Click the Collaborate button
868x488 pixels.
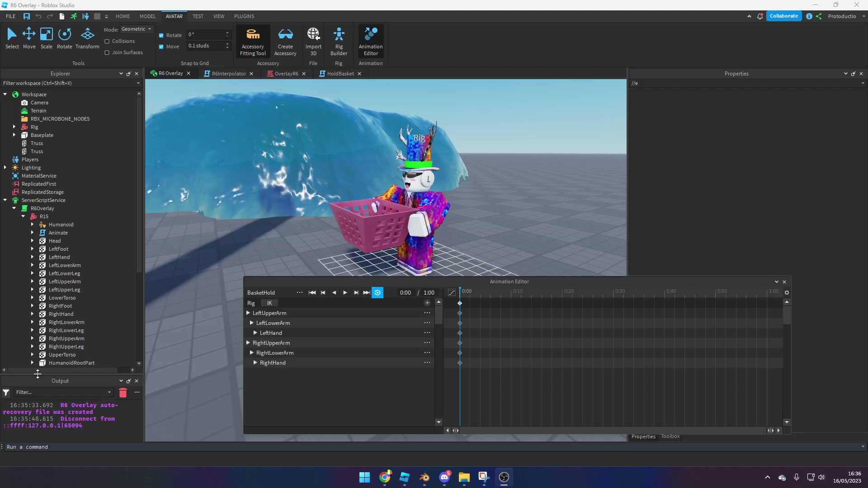coord(784,15)
